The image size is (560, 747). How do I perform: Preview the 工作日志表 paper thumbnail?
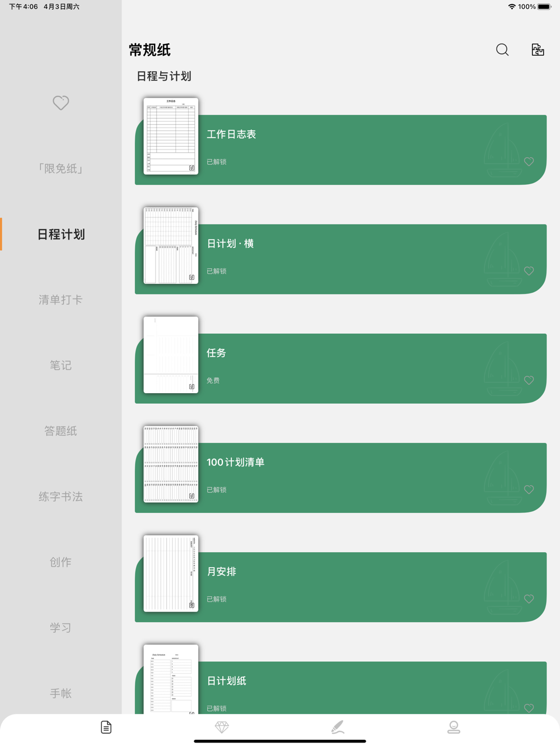pos(171,136)
